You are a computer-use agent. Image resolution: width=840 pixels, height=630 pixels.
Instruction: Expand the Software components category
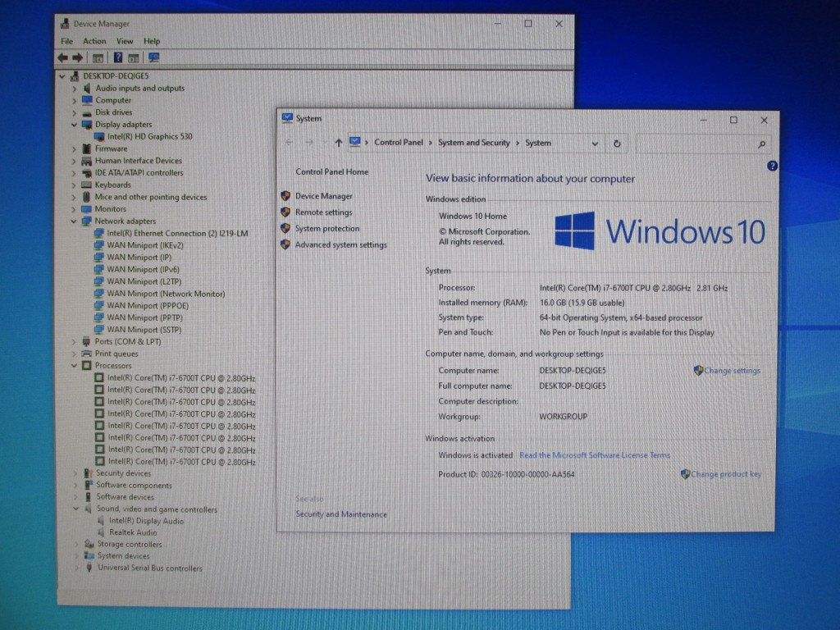(x=75, y=486)
